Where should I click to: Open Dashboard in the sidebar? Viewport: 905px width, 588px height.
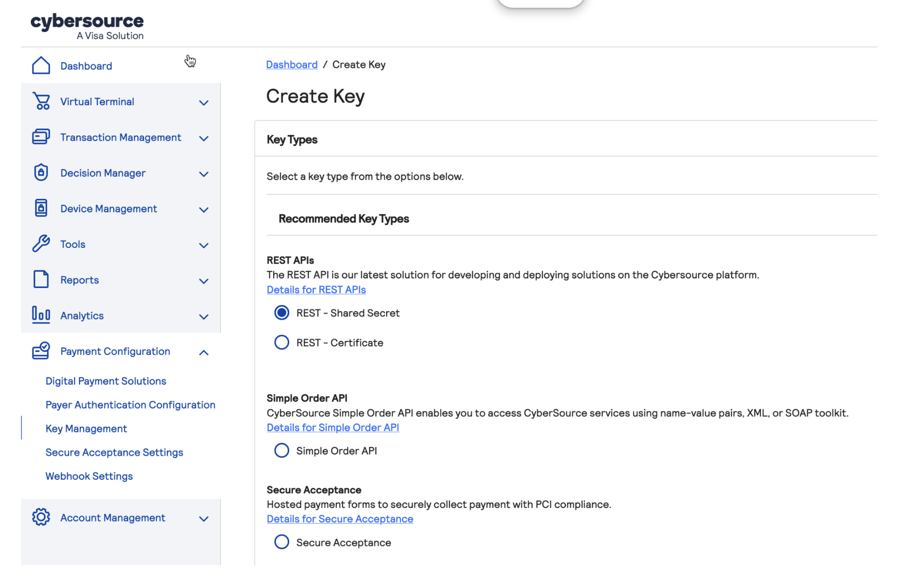pyautogui.click(x=86, y=66)
